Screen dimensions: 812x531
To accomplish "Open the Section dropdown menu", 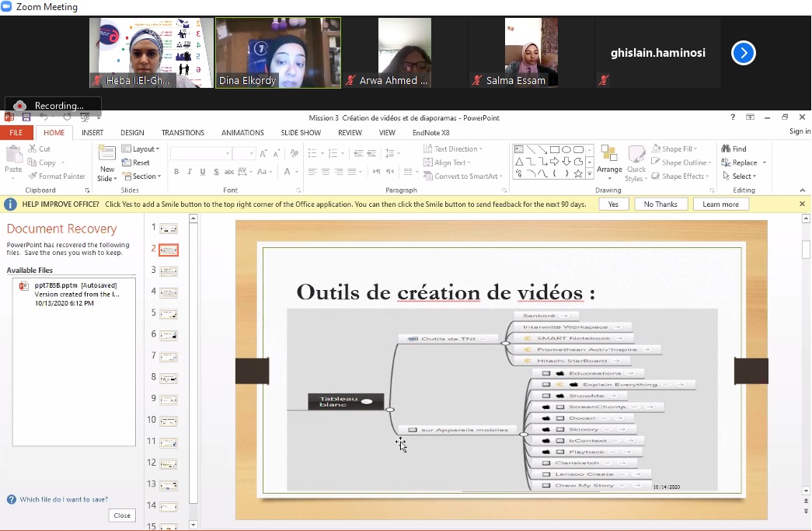I will tap(145, 176).
